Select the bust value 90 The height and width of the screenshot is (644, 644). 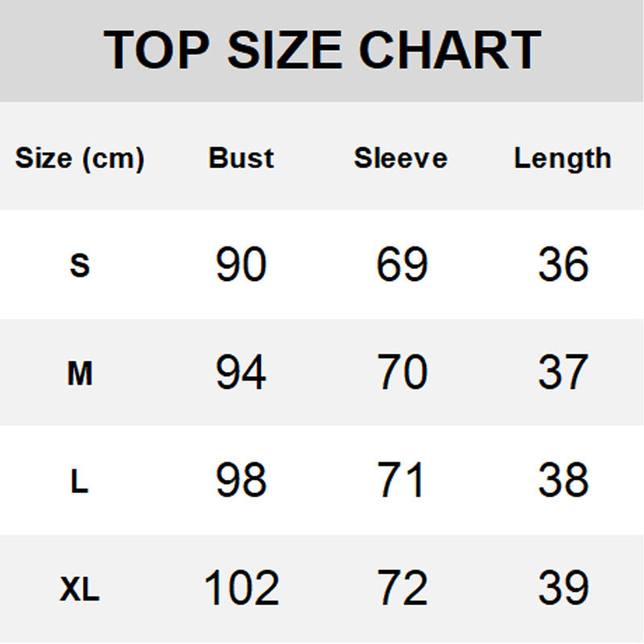241,264
